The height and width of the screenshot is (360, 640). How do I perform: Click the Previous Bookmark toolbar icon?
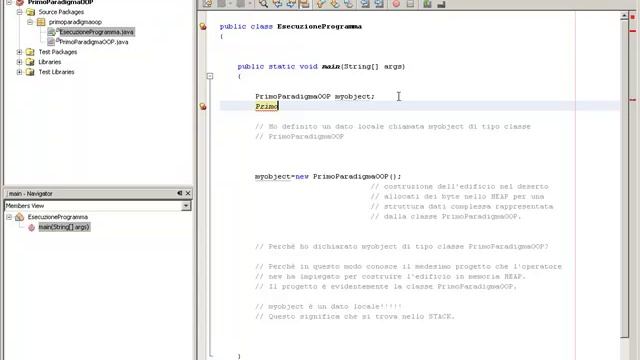pos(321,4)
